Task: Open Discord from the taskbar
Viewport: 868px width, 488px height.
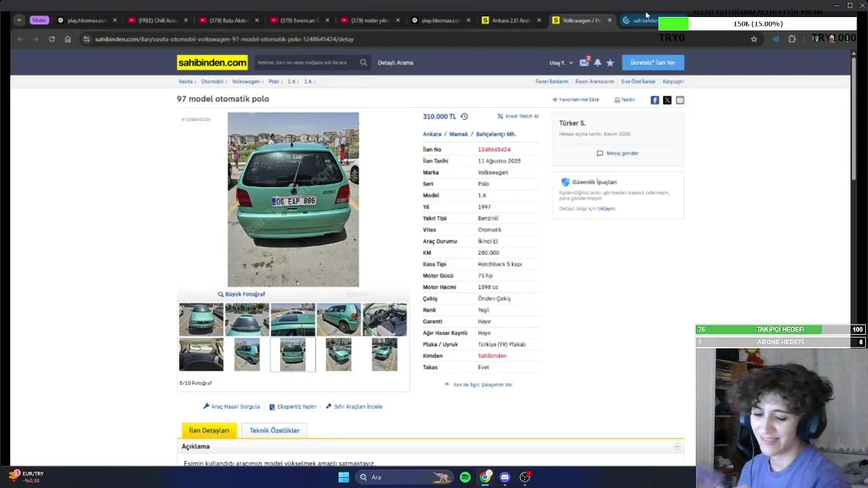Action: pos(505,477)
